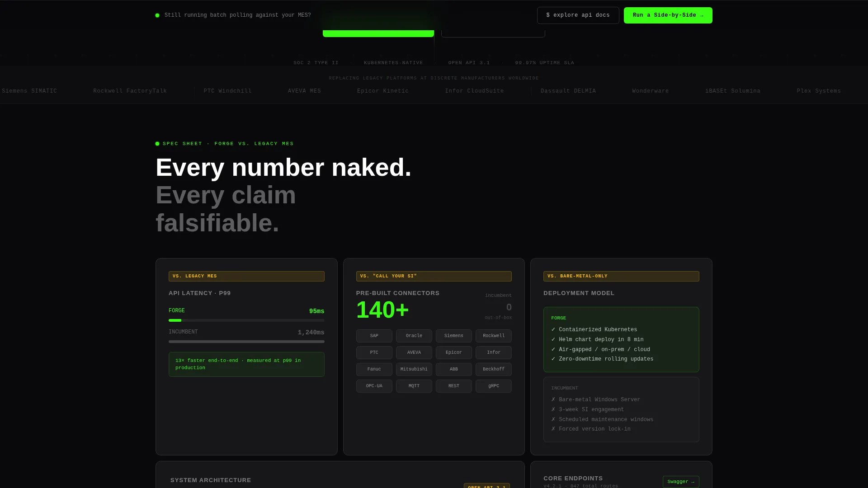868x488 pixels.
Task: Click 'Rockwell FactoryTalk' in the marquee
Action: click(x=130, y=91)
